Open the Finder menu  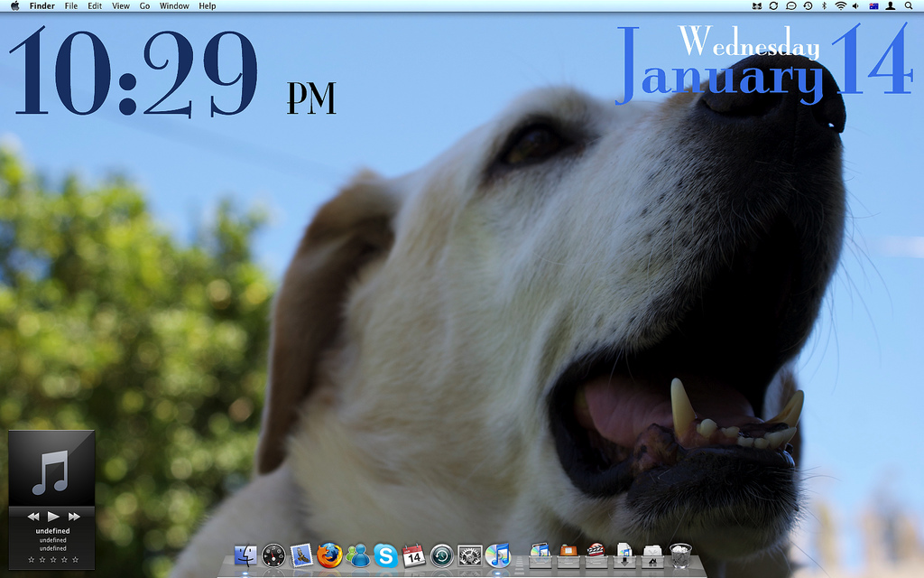(42, 6)
